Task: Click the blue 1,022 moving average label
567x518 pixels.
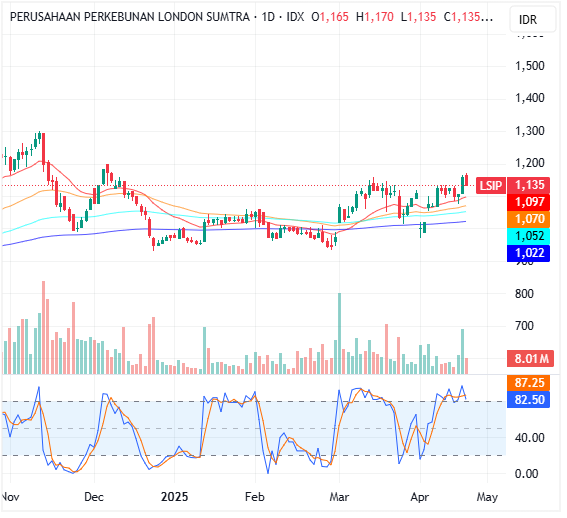Action: point(529,253)
